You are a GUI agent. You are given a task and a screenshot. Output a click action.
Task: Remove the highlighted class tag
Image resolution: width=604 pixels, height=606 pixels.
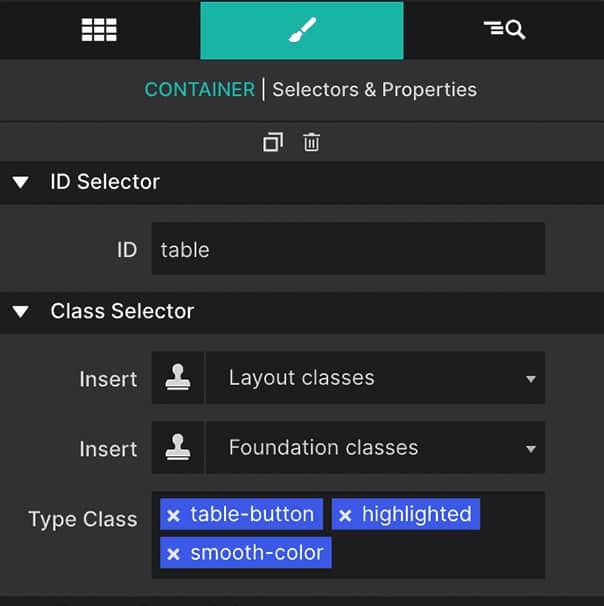pyautogui.click(x=345, y=516)
